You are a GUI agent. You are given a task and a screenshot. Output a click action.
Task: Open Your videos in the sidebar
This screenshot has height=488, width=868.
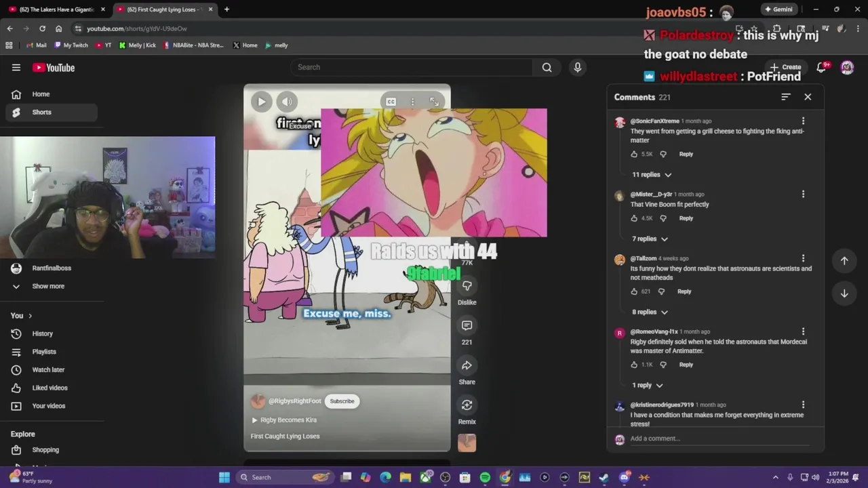pos(52,406)
